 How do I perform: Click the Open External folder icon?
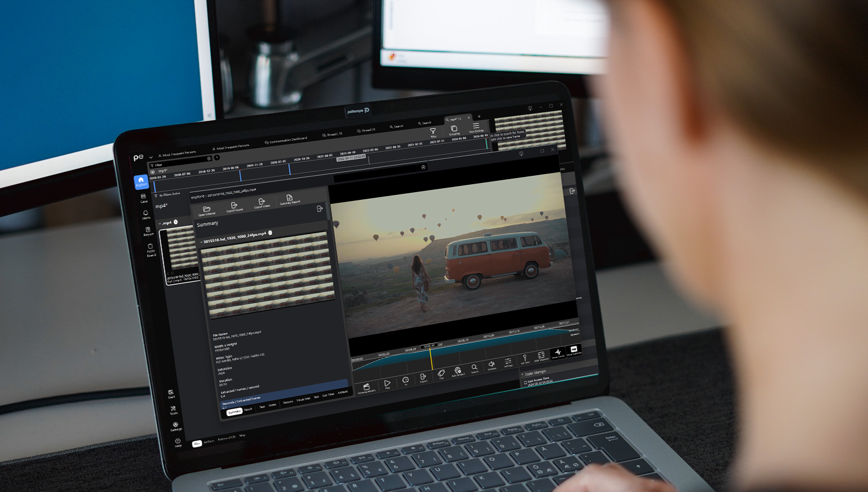coord(206,210)
